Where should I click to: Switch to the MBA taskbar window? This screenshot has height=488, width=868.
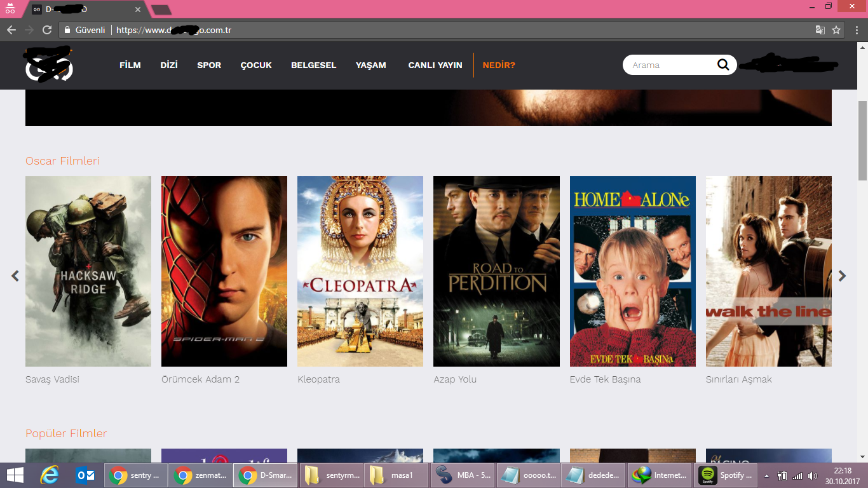(462, 475)
